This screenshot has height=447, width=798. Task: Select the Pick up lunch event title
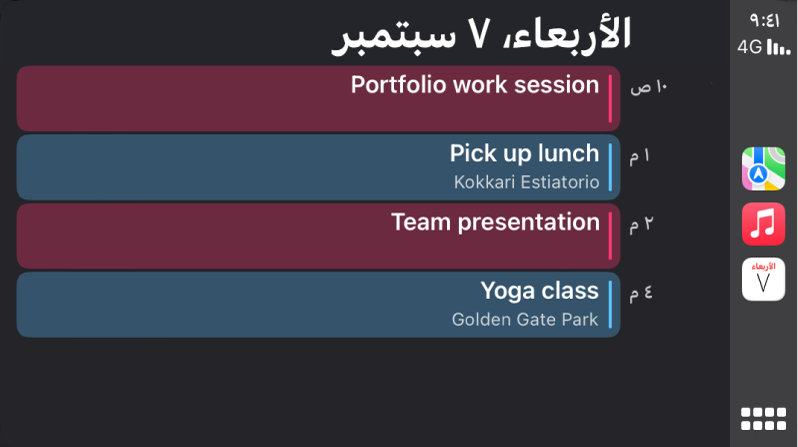tap(524, 154)
